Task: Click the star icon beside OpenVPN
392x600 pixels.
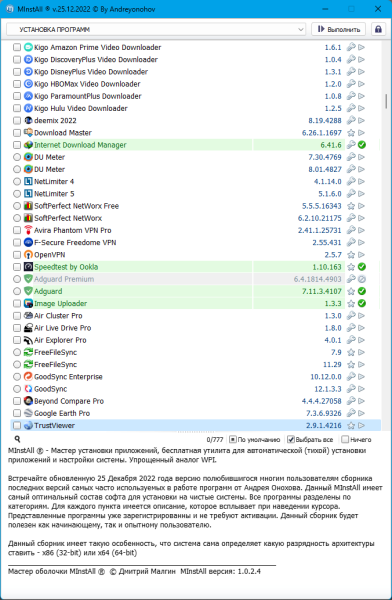Action: (x=351, y=255)
